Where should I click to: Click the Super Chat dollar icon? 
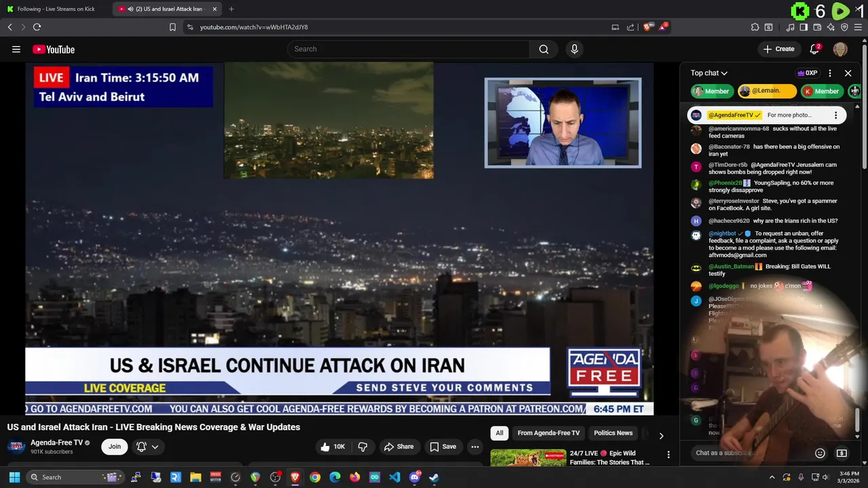(x=842, y=453)
